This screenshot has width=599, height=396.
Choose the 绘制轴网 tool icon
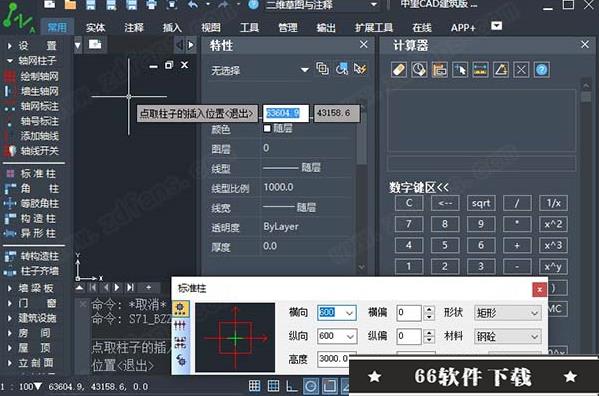point(10,76)
